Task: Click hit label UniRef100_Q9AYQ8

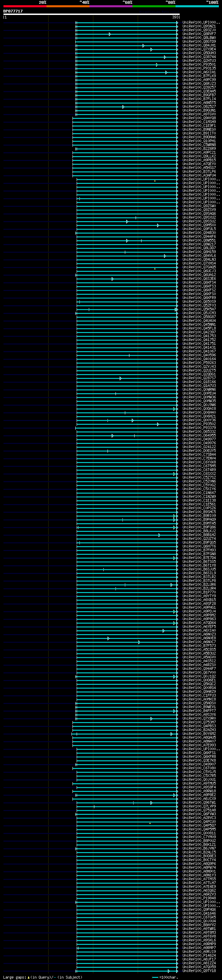Action: [x=199, y=118]
